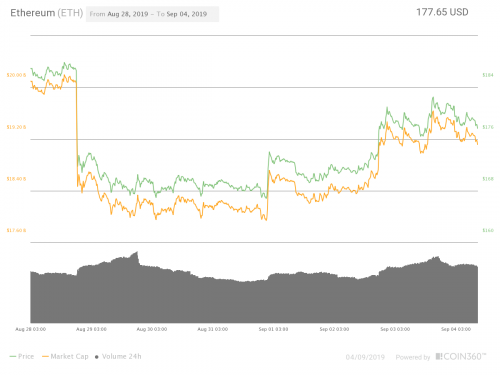Screen dimensions: 500x375
Task: Click the $184 price axis label
Action: 488,75
